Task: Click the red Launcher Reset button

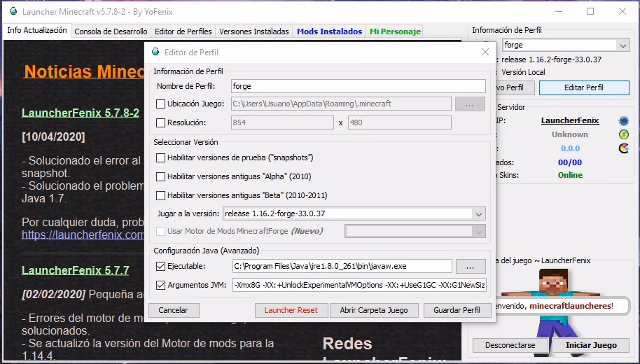Action: point(291,310)
